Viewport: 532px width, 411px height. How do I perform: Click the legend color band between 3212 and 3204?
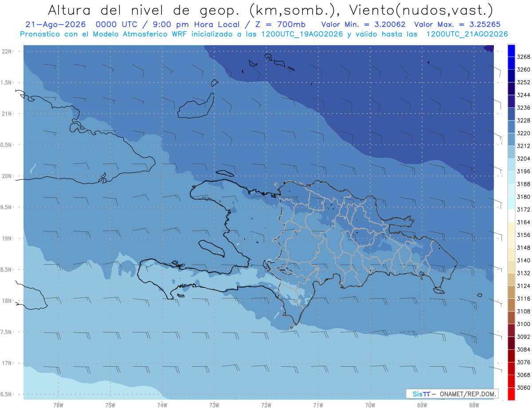511,152
